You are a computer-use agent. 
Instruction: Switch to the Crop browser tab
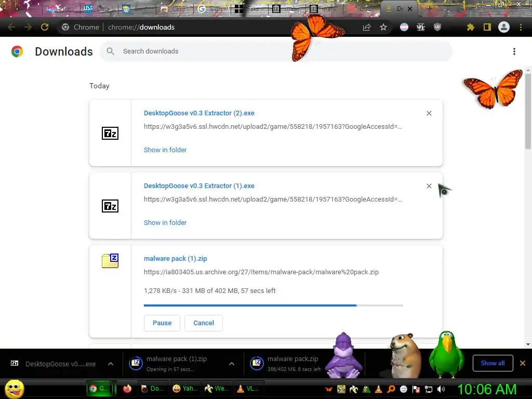pos(174,9)
